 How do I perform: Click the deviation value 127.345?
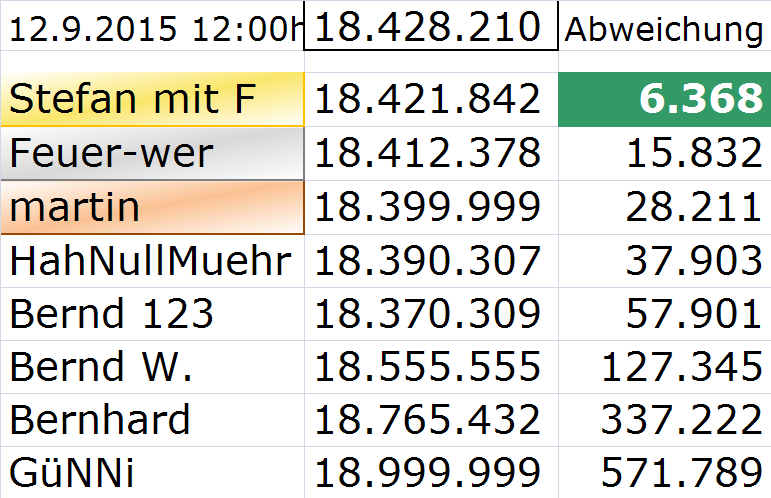[664, 367]
